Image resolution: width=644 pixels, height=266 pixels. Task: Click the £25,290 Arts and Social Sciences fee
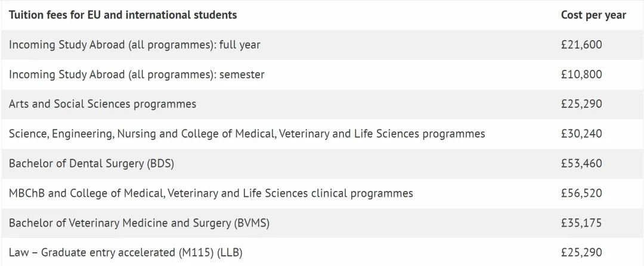tap(581, 104)
